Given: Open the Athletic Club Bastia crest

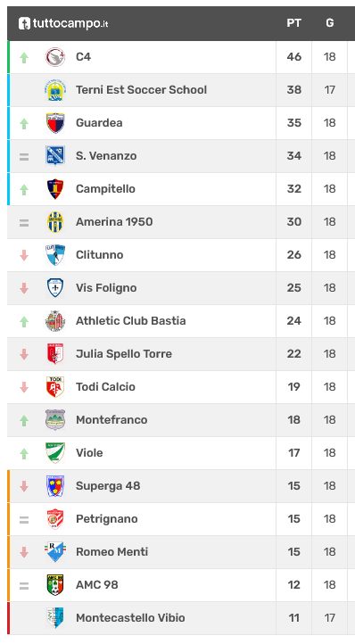Looking at the screenshot, I should pos(55,321).
